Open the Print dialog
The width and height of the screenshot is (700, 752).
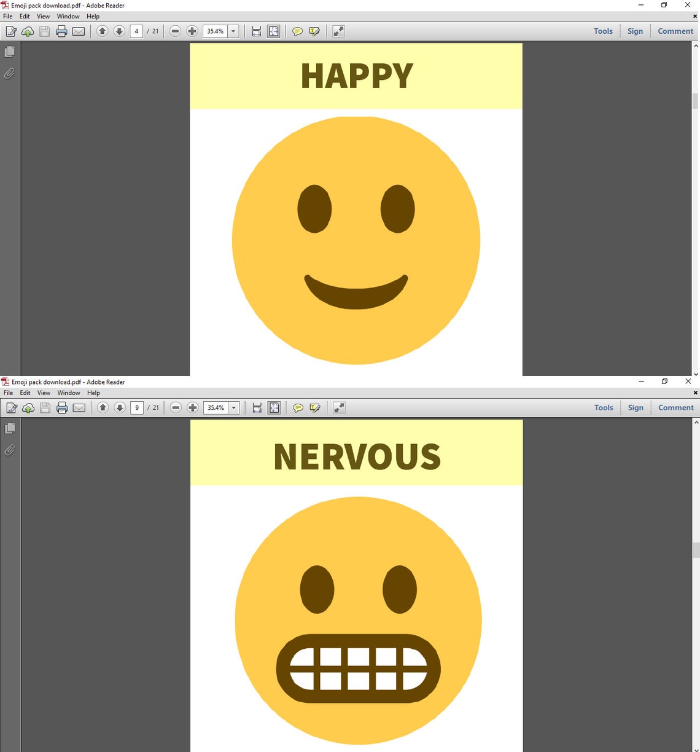[x=61, y=31]
